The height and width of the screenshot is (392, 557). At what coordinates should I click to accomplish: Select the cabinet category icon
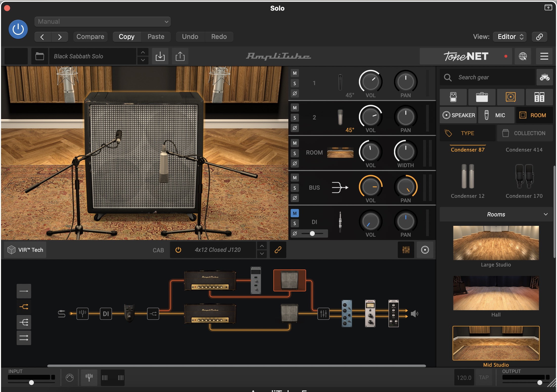pyautogui.click(x=510, y=97)
